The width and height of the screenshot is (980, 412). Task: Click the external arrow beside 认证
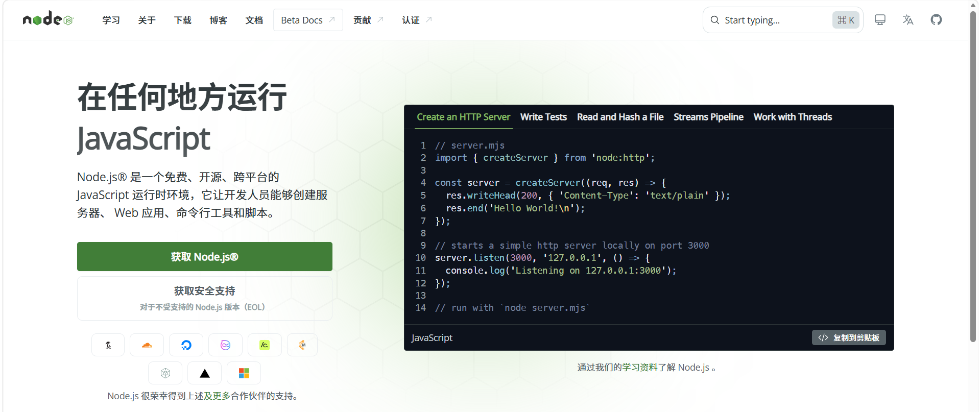click(x=429, y=19)
